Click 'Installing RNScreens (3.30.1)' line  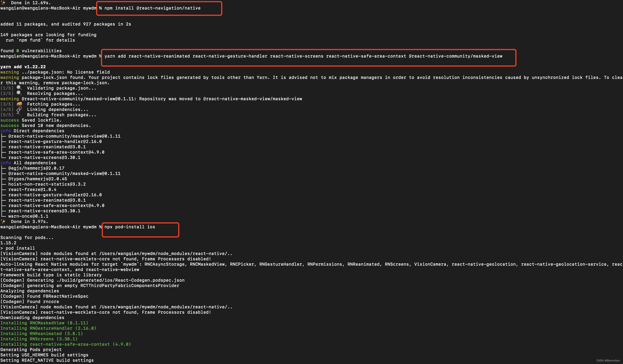tap(39, 339)
